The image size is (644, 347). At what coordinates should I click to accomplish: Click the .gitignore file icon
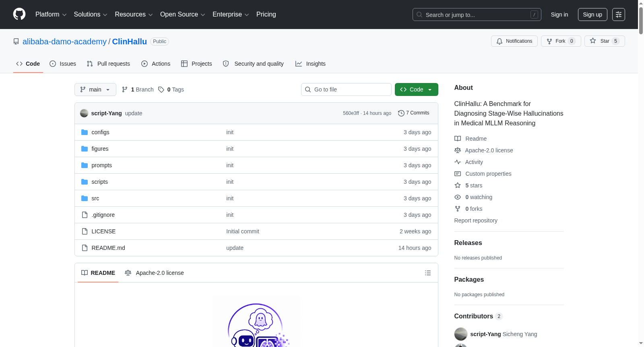[85, 215]
